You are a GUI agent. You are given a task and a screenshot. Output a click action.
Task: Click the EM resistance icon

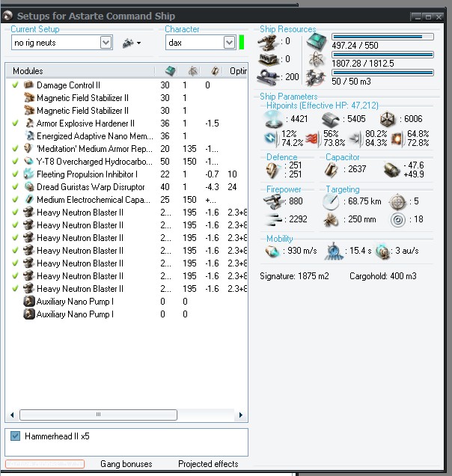pos(272,138)
